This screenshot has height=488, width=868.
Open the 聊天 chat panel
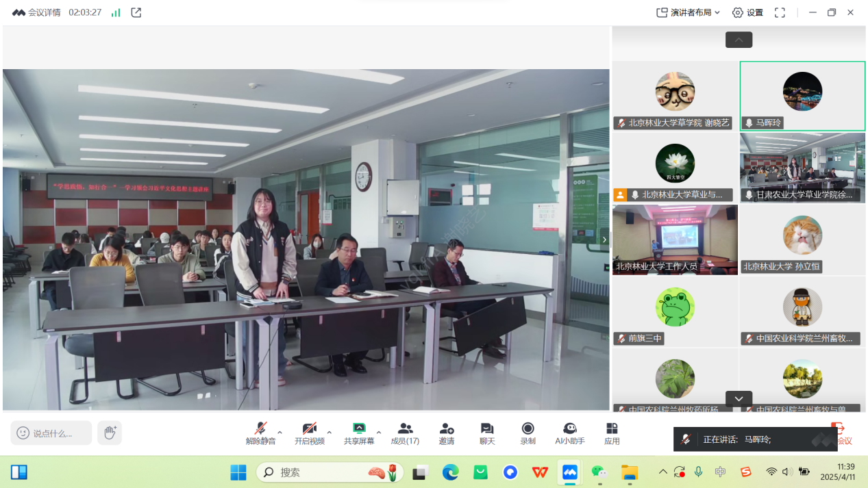(487, 434)
